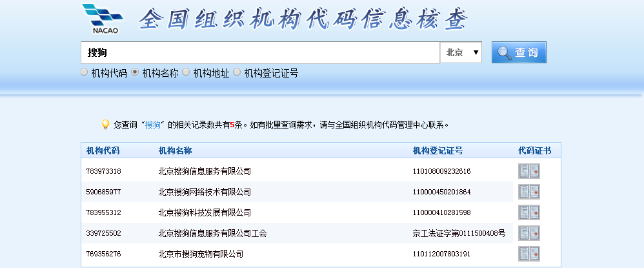Click the lightbulb tip icon
The width and height of the screenshot is (644, 268).
click(105, 125)
